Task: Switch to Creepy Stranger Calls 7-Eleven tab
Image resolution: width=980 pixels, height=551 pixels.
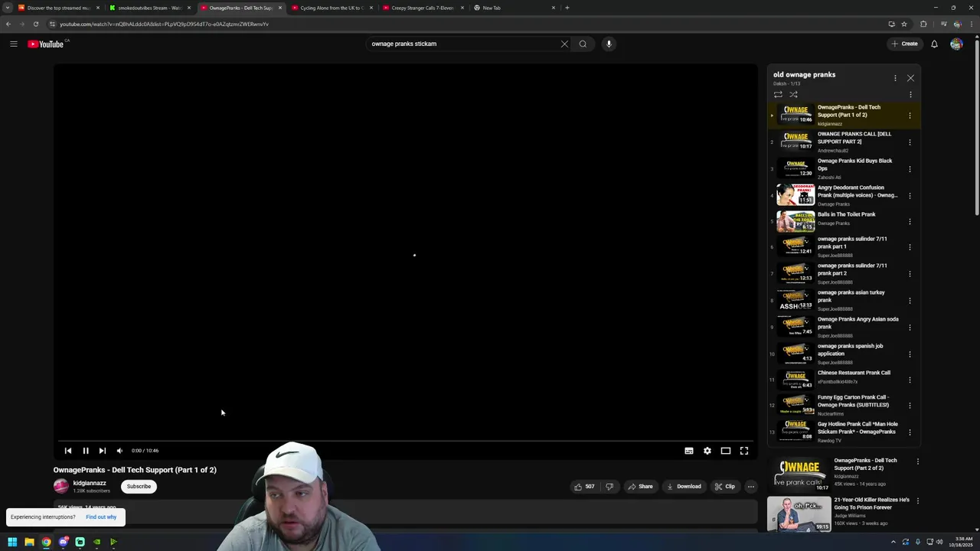Action: click(x=422, y=8)
